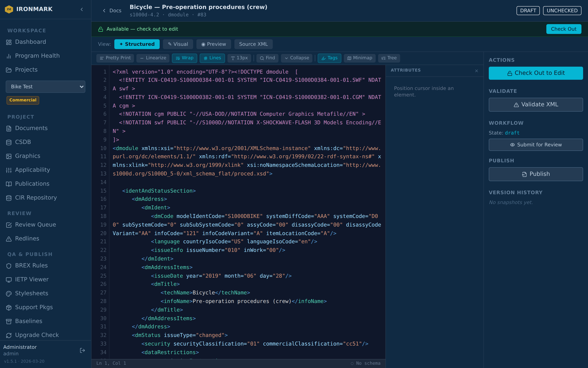
Task: Collapse the sidebar with the chevron
Action: [x=82, y=9]
